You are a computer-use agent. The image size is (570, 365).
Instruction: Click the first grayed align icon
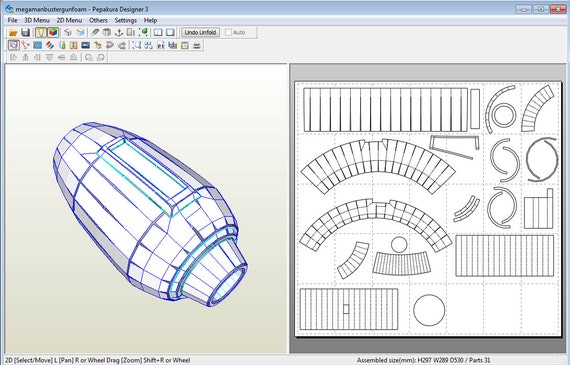[13, 57]
